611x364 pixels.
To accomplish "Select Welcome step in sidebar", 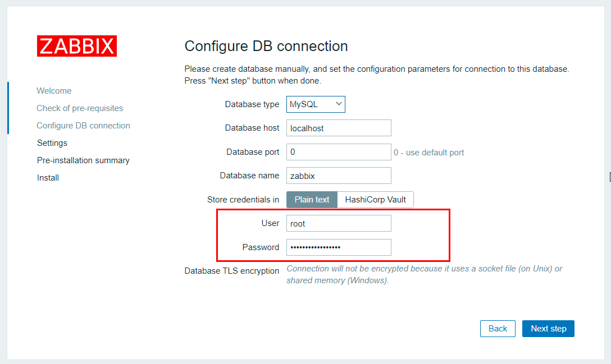I will (54, 91).
